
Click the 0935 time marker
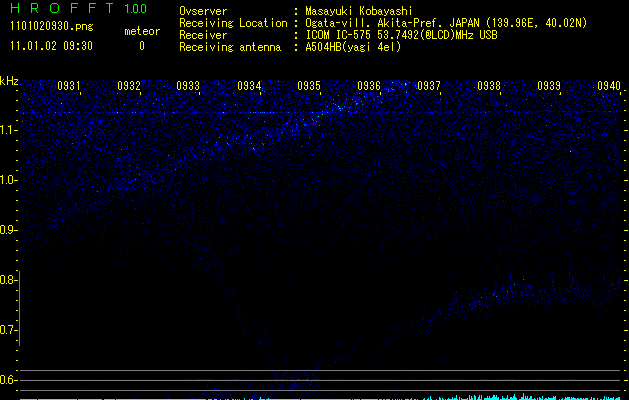(309, 86)
